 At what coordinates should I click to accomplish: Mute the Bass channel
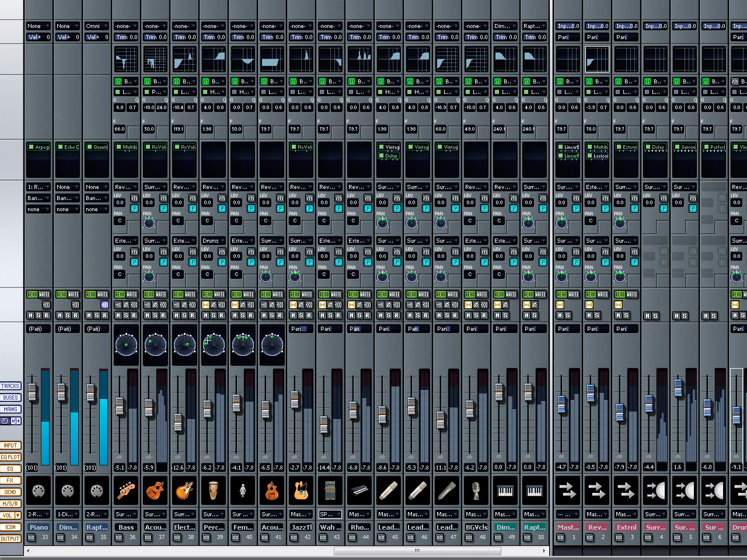(118, 316)
